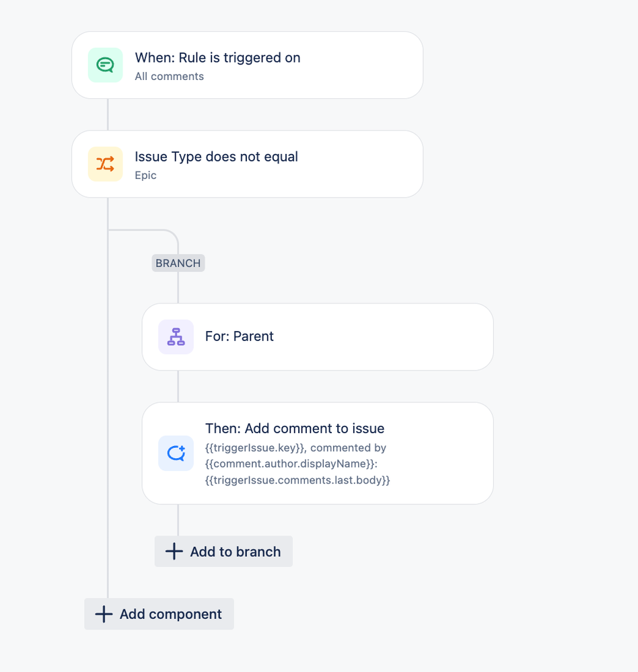Click the purple hierarchy branch icon
Image resolution: width=638 pixels, height=672 pixels.
click(x=176, y=337)
